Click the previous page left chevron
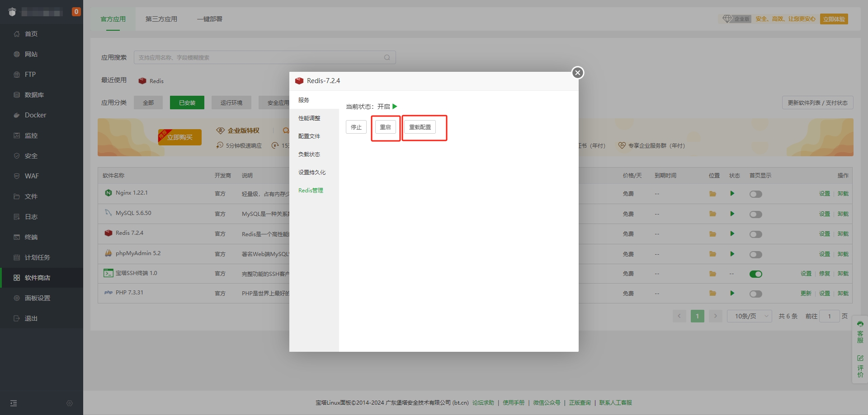The width and height of the screenshot is (868, 415). pyautogui.click(x=679, y=316)
